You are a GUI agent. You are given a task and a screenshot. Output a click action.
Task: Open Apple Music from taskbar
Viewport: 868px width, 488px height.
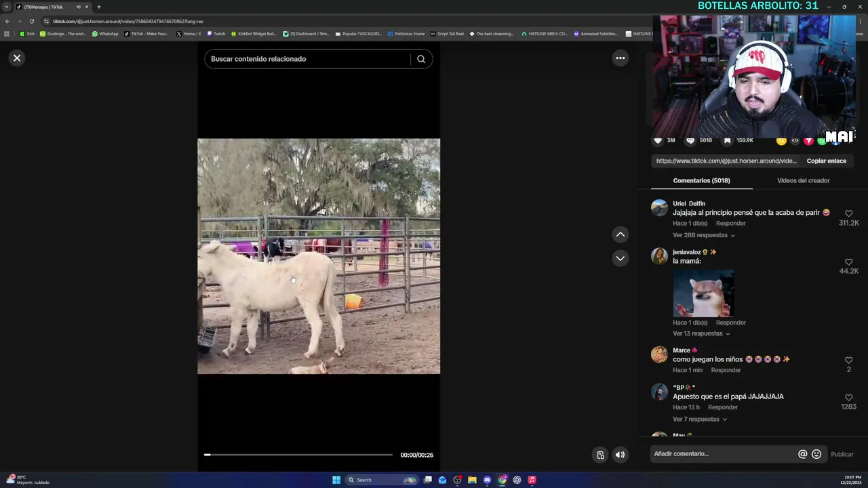(x=532, y=480)
